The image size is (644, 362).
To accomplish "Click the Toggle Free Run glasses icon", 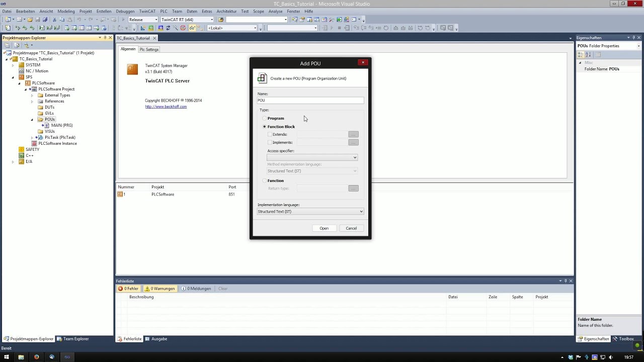I will coord(192,28).
